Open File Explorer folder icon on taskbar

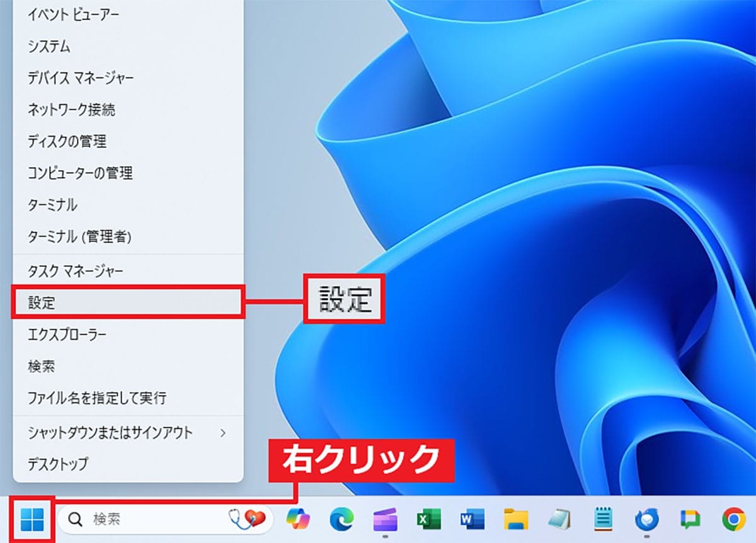[515, 519]
